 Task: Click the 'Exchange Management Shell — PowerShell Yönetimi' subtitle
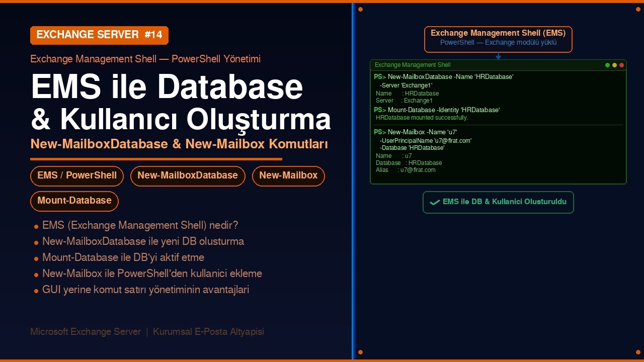[145, 59]
